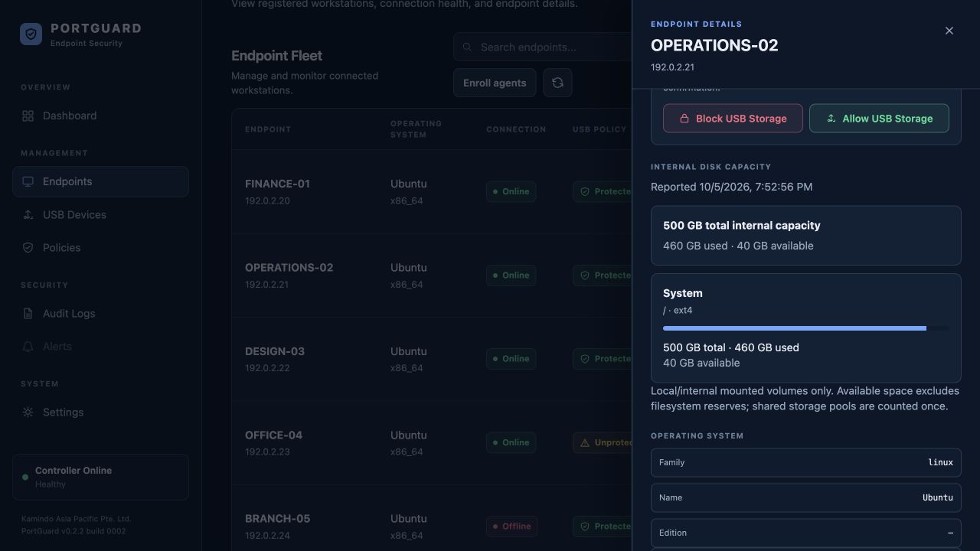Click the Connection column header
The width and height of the screenshot is (980, 551).
tap(516, 129)
